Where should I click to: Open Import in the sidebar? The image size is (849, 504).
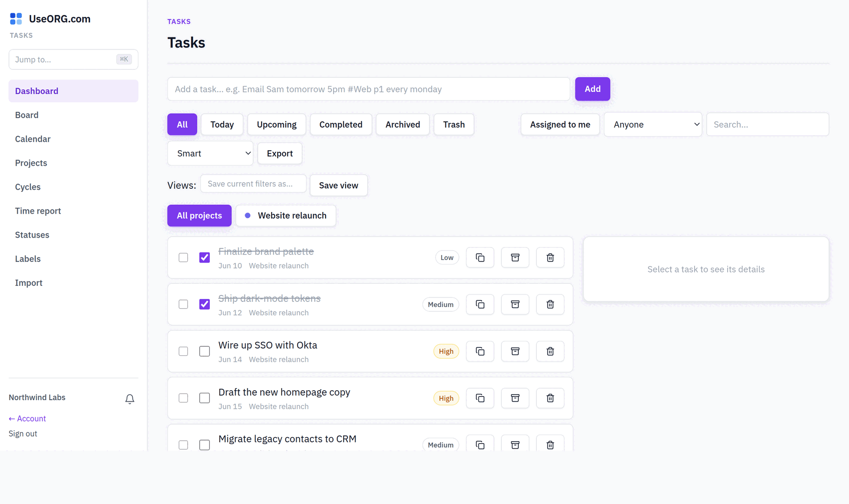pos(73,282)
